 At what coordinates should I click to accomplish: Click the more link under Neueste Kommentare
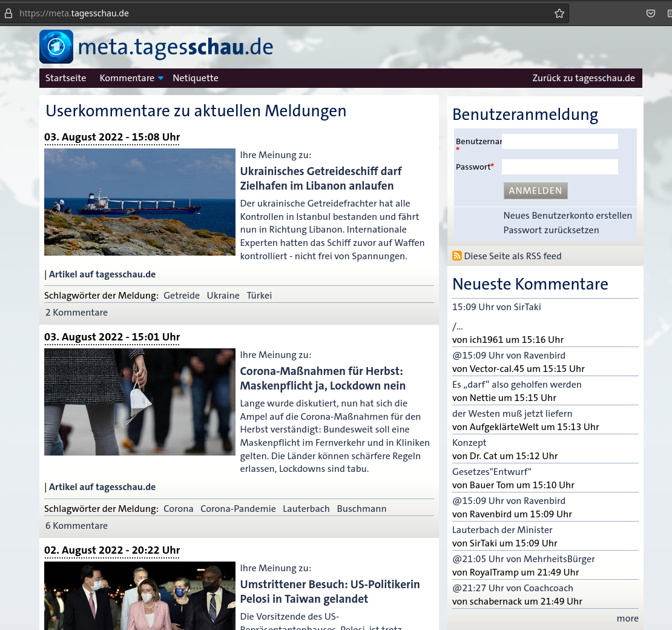tap(627, 618)
